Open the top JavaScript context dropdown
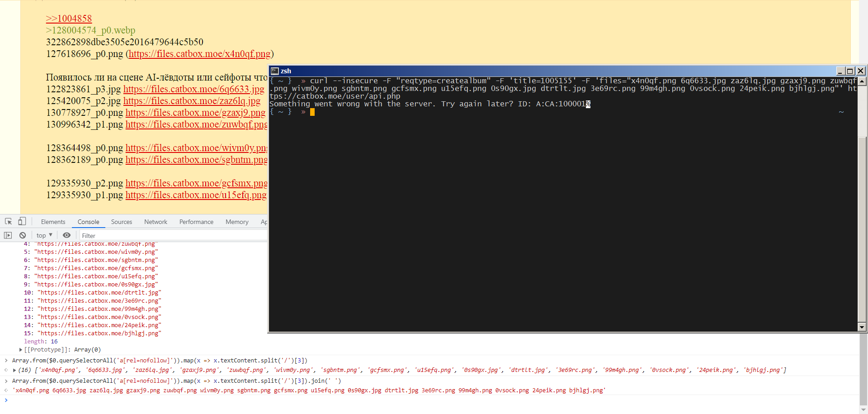868x414 pixels. [x=44, y=235]
